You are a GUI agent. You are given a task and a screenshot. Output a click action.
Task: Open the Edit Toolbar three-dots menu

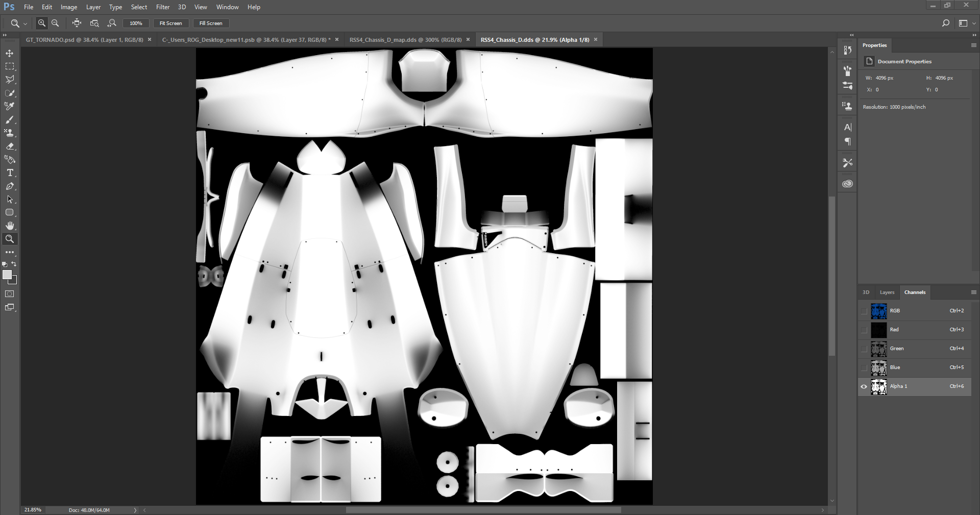(x=10, y=252)
